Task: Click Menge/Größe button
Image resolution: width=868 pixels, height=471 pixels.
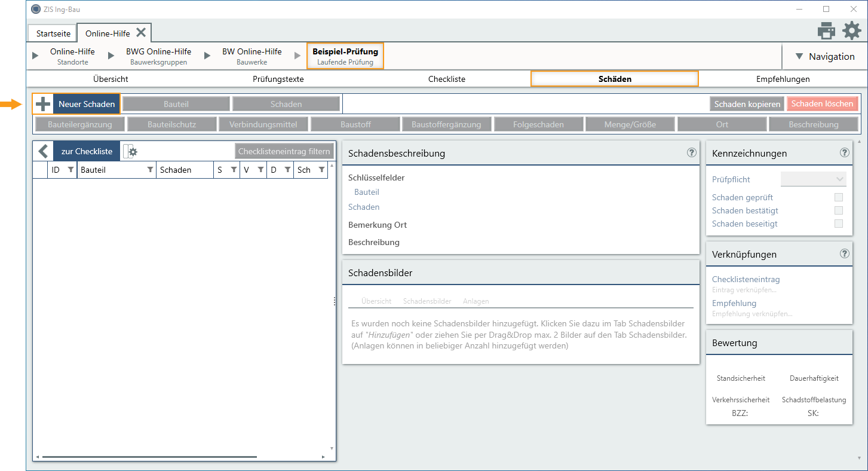Action: click(x=630, y=124)
